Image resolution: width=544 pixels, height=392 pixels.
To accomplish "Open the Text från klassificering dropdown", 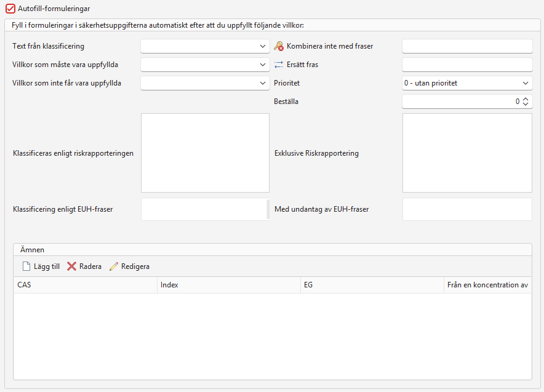I will tap(205, 46).
